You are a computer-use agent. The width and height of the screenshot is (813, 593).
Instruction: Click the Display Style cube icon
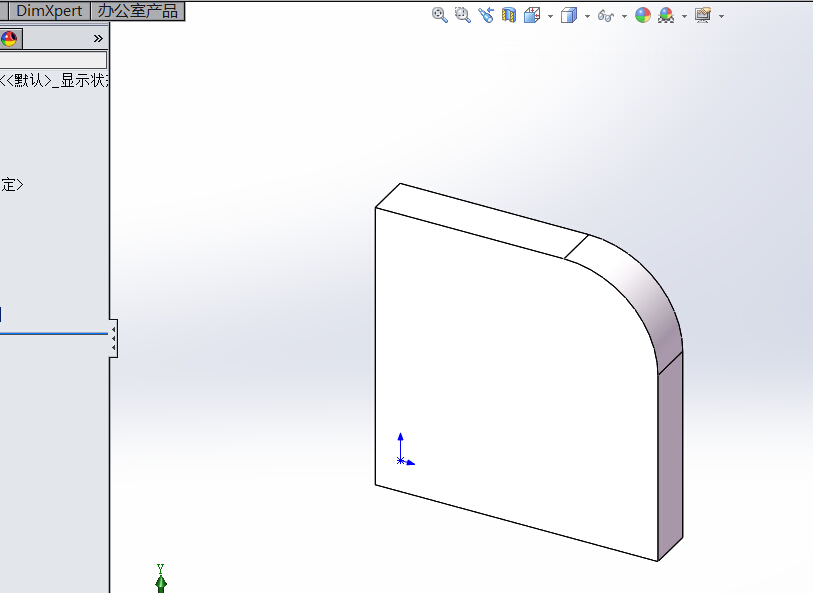[x=569, y=15]
